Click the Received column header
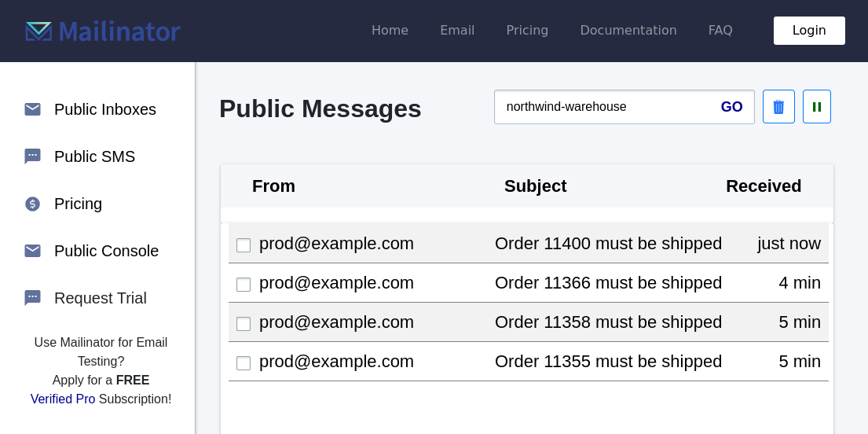Viewport: 868px width, 434px height. (764, 186)
